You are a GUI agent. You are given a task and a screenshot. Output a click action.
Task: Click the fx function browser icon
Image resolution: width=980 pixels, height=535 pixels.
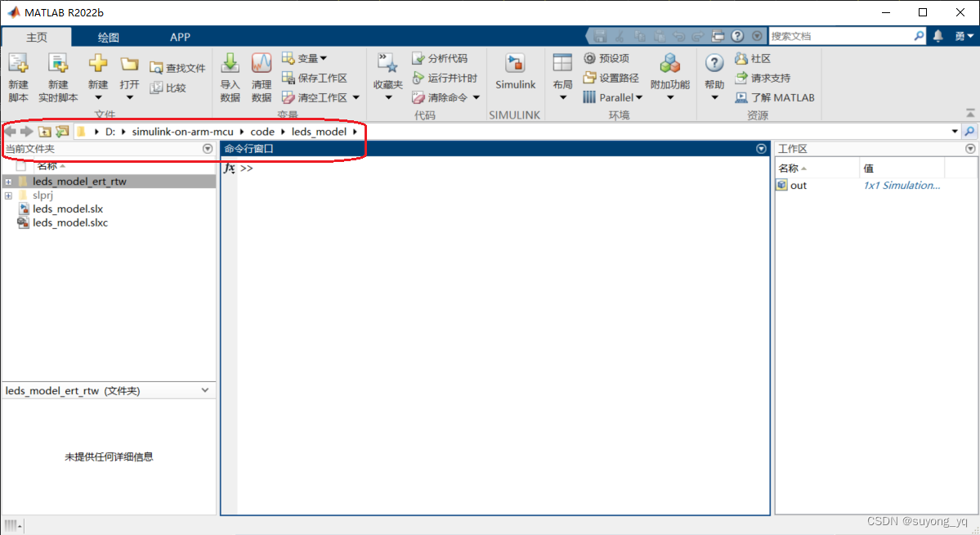(230, 169)
